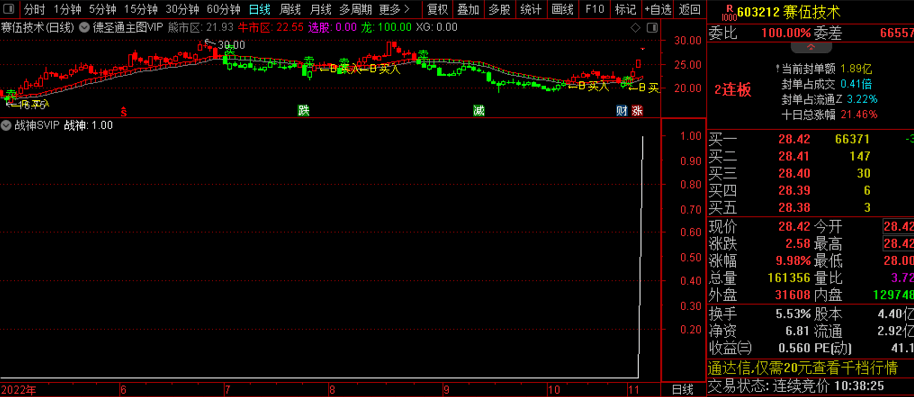This screenshot has height=397, width=914.
Task: Select the 月线 monthly period tab
Action: point(321,9)
